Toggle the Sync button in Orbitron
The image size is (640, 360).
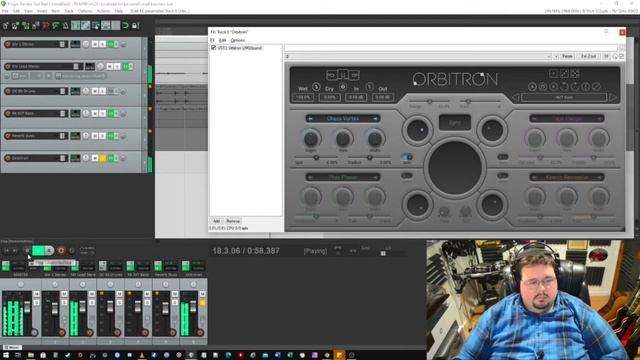[x=455, y=122]
